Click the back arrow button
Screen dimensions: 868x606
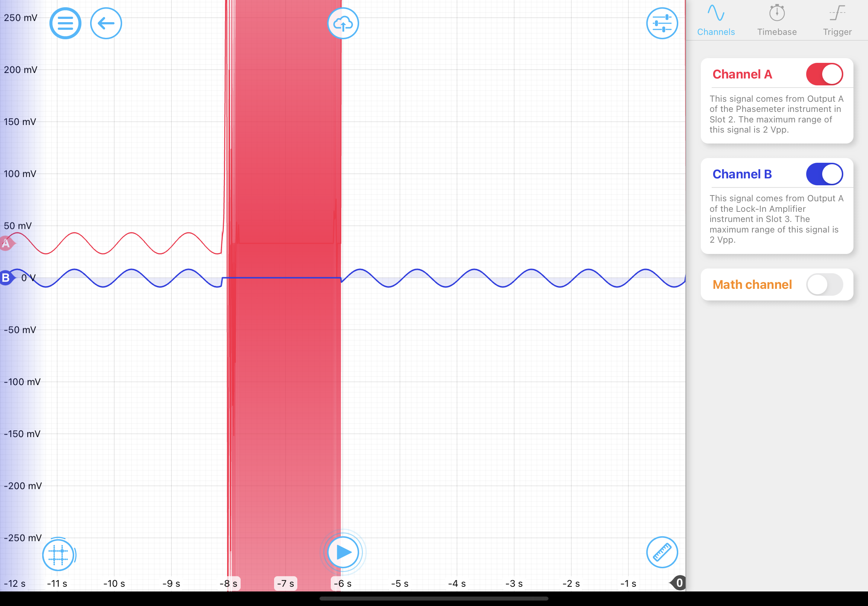click(x=106, y=23)
